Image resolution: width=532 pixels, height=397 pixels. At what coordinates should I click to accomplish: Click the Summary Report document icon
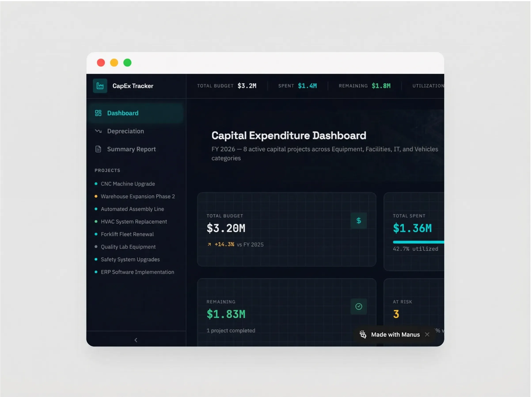[98, 149]
